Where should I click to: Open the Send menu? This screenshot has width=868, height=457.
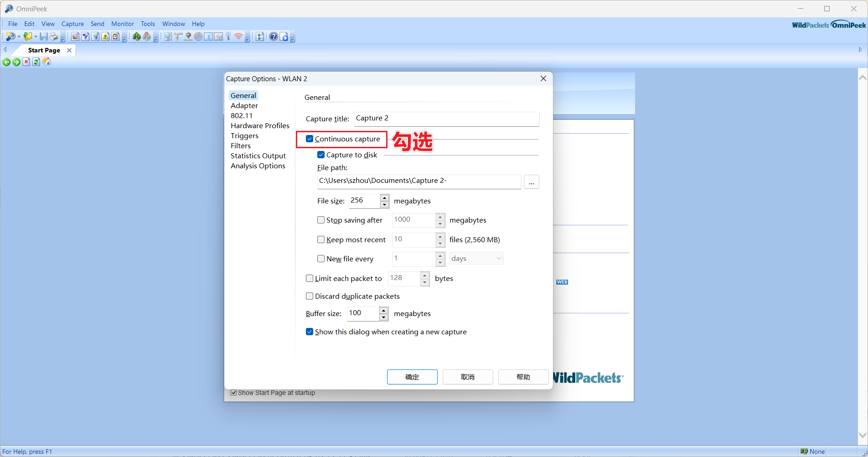(x=98, y=24)
